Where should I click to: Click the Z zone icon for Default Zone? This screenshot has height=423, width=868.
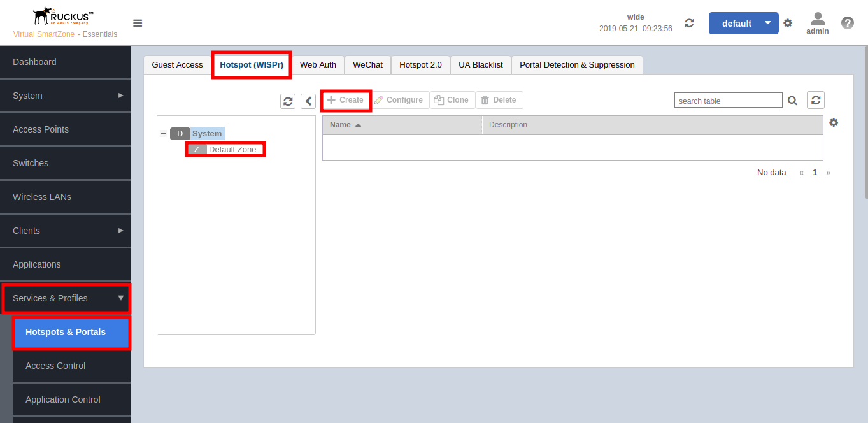click(x=197, y=150)
